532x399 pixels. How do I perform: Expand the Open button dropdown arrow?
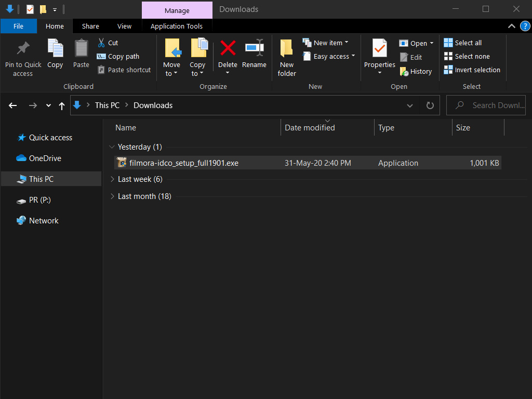pos(432,43)
